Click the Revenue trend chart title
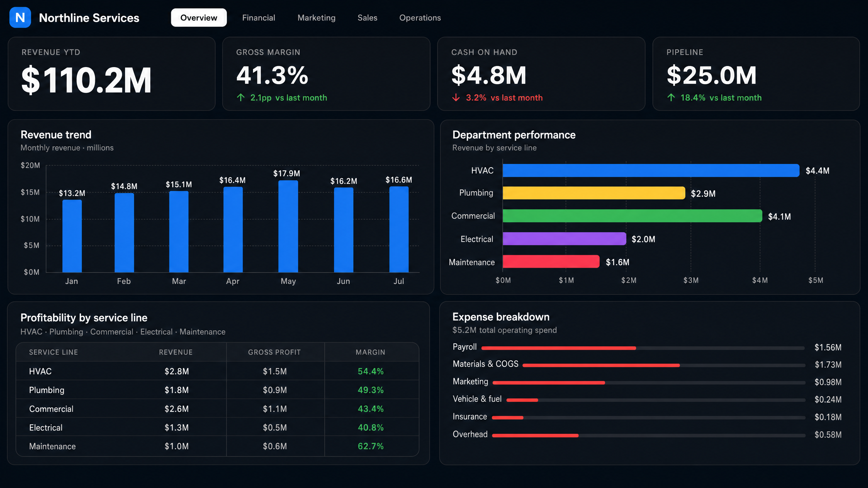The width and height of the screenshot is (868, 488). pos(56,135)
